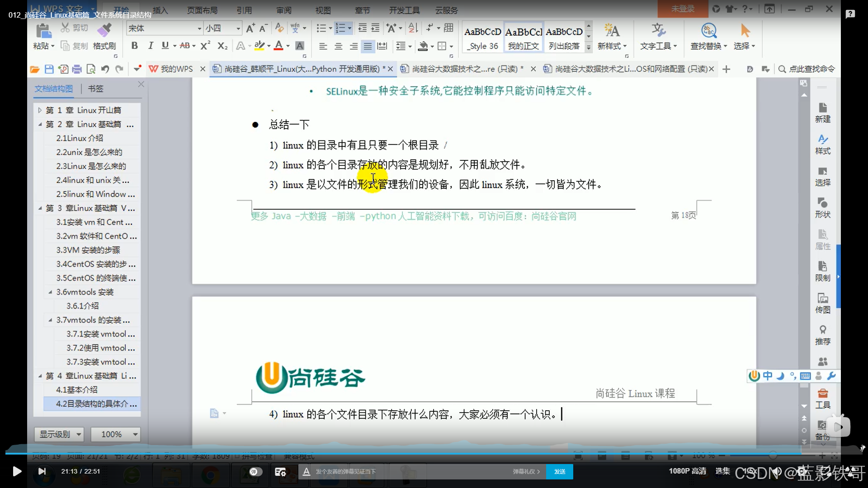Switch to the 书签 tab
This screenshot has width=868, height=488.
(95, 89)
